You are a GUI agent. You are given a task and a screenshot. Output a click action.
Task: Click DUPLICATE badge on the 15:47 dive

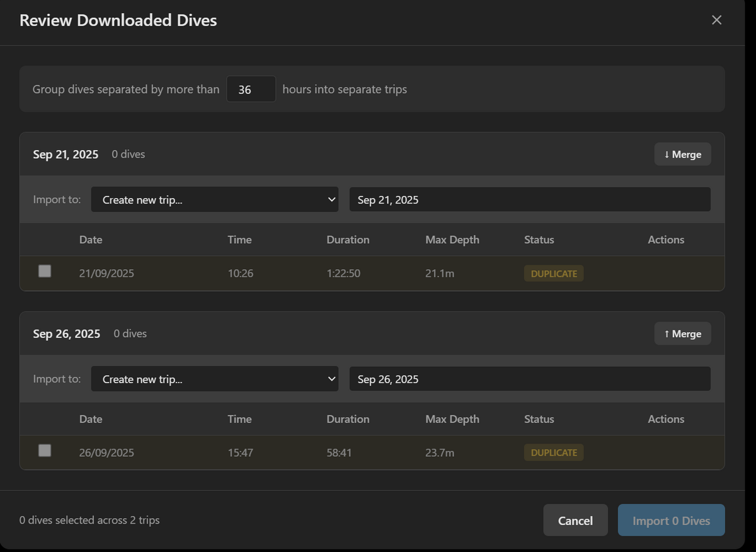pos(554,452)
